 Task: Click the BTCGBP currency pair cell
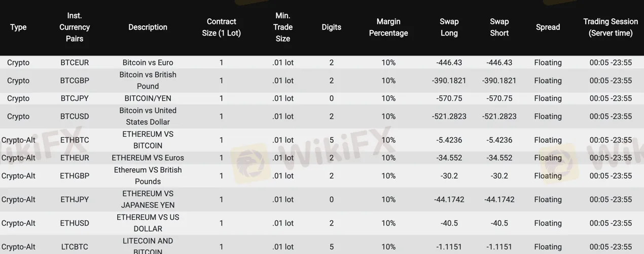(75, 81)
